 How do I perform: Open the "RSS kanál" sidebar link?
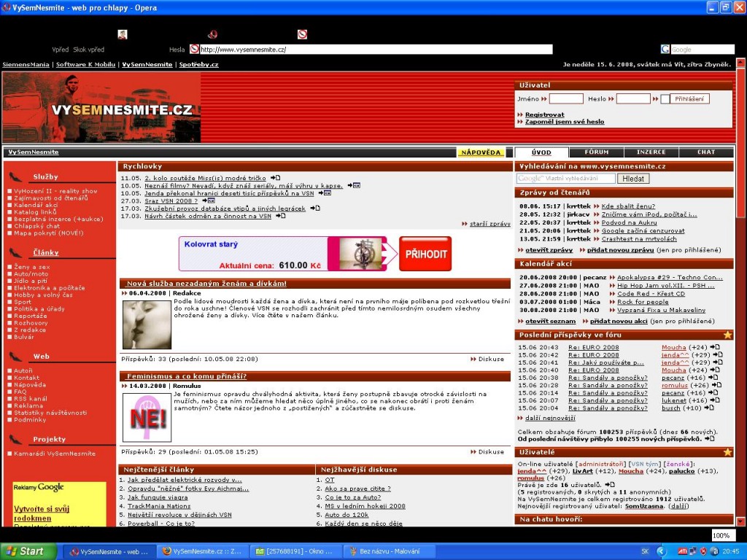click(x=31, y=399)
